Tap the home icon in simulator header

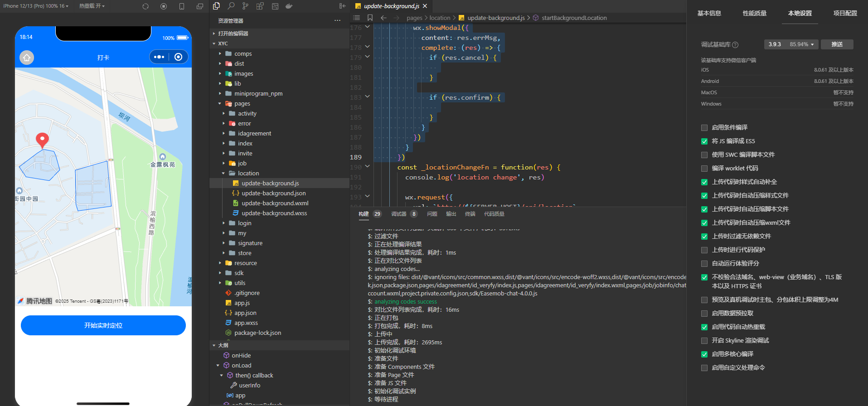[27, 58]
